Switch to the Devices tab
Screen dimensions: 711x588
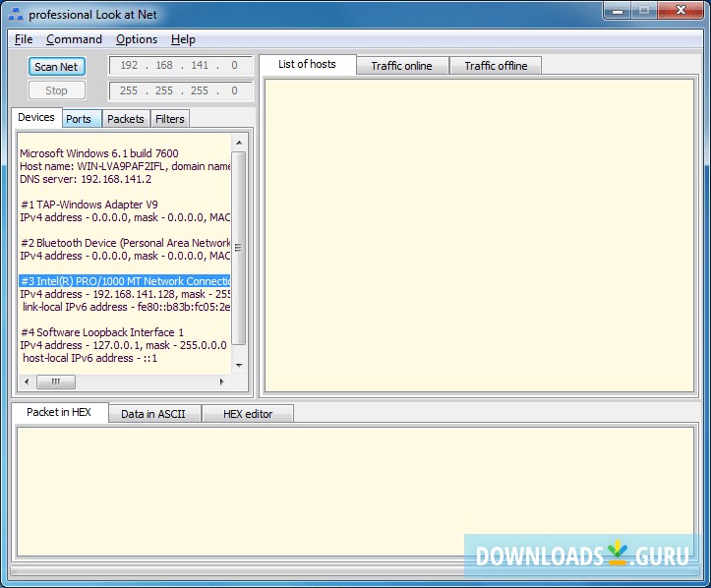(36, 117)
